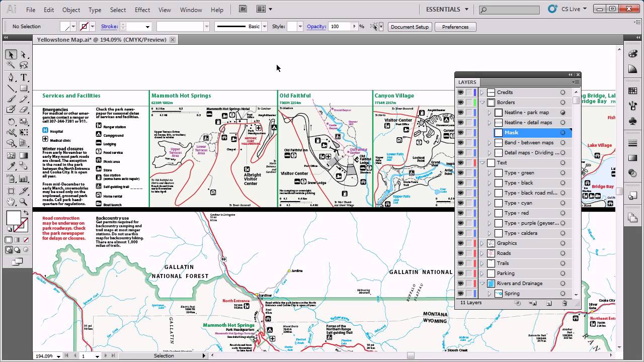Select the Eraser tool

23,109
